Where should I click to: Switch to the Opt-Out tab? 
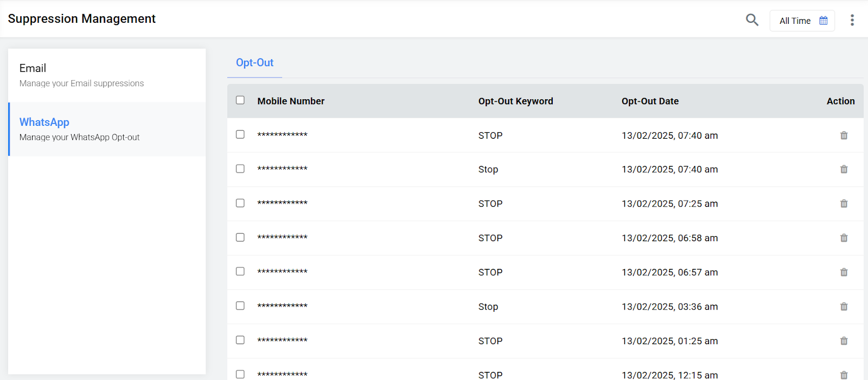pyautogui.click(x=254, y=63)
